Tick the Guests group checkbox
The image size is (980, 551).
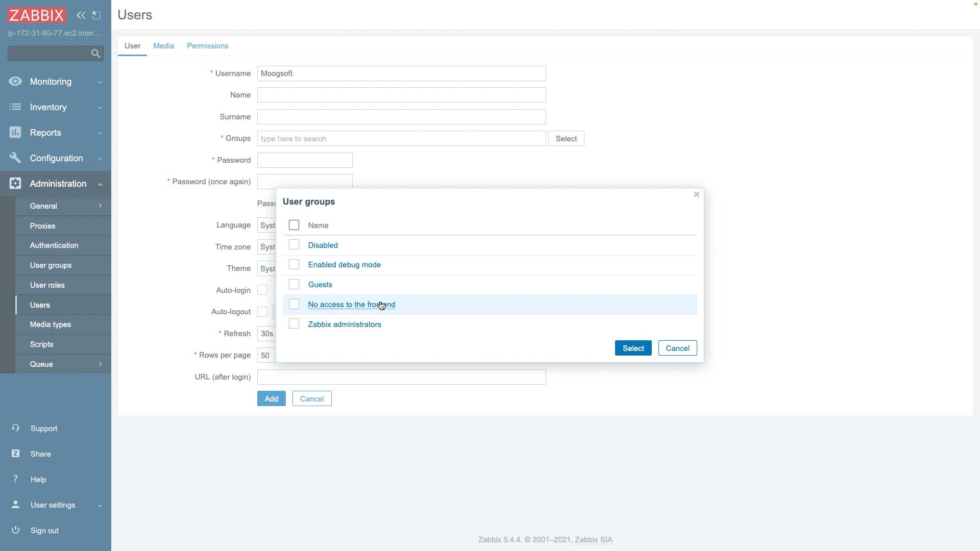coord(294,284)
